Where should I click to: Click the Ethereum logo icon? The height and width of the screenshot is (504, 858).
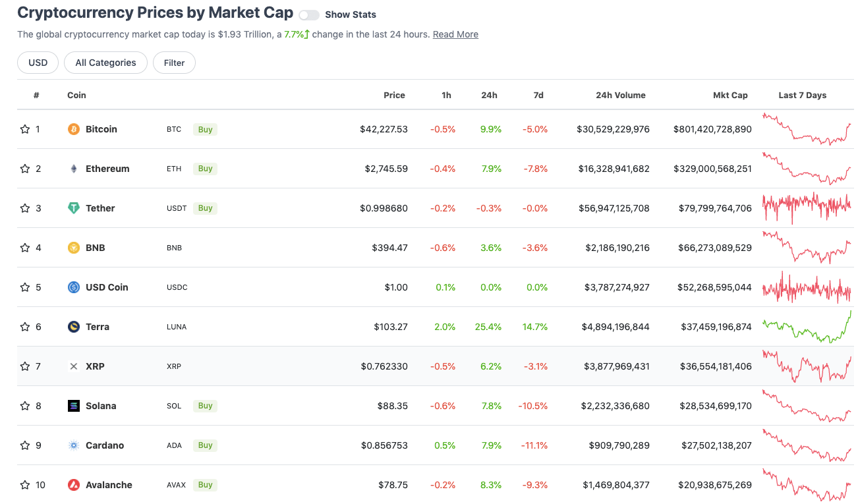coord(74,169)
